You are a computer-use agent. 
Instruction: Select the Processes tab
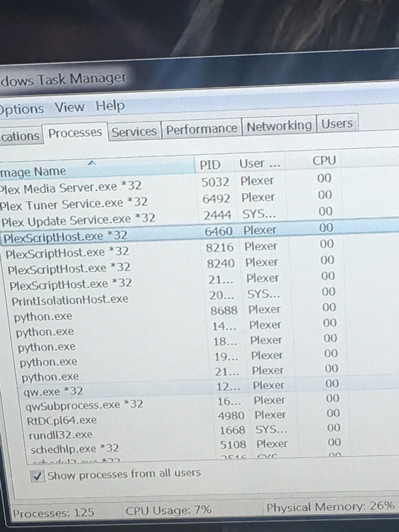pyautogui.click(x=75, y=134)
